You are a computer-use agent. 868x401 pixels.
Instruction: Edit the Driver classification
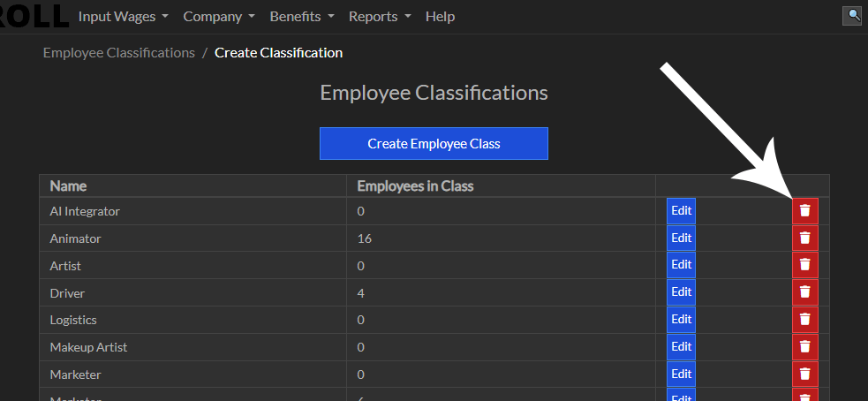click(x=681, y=292)
